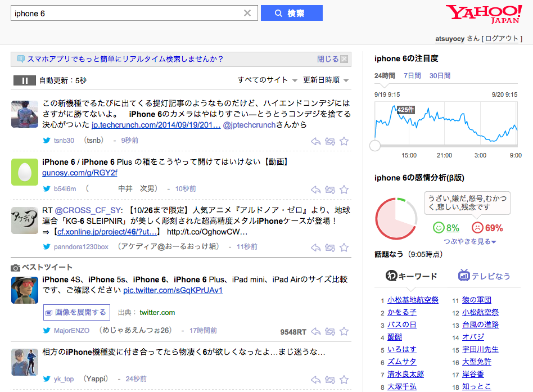Open the Yahoo! Japan logo link
This screenshot has width=533, height=392.
(x=484, y=14)
